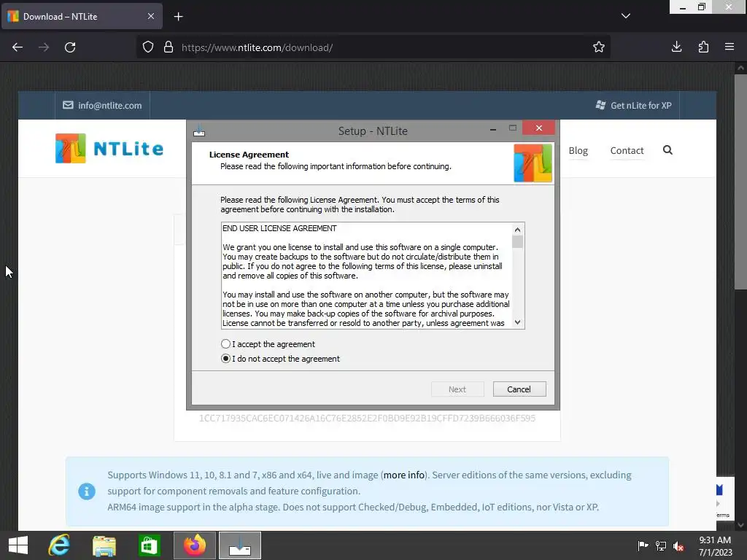Click the page scroll down arrow
This screenshot has width=747, height=560.
(740, 525)
